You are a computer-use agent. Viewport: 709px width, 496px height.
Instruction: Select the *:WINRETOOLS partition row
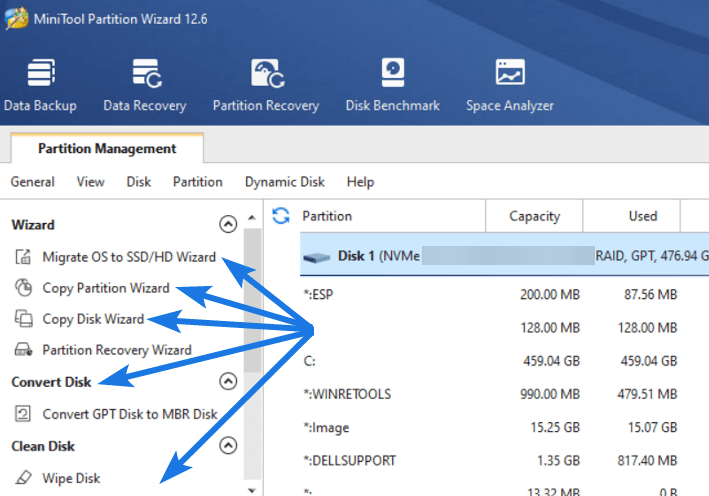point(504,394)
